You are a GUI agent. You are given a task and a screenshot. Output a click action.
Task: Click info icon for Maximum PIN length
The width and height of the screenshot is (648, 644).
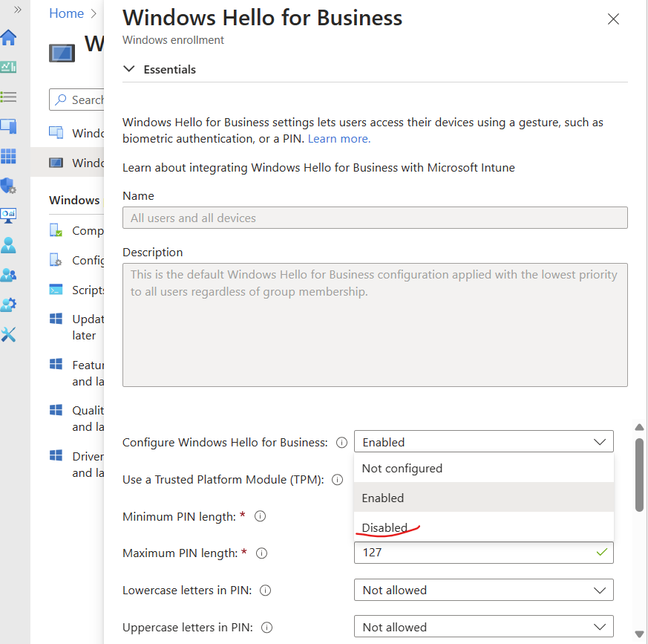point(261,553)
